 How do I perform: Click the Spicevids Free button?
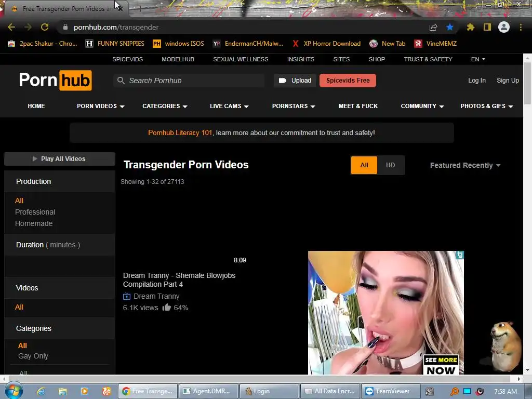pos(348,81)
